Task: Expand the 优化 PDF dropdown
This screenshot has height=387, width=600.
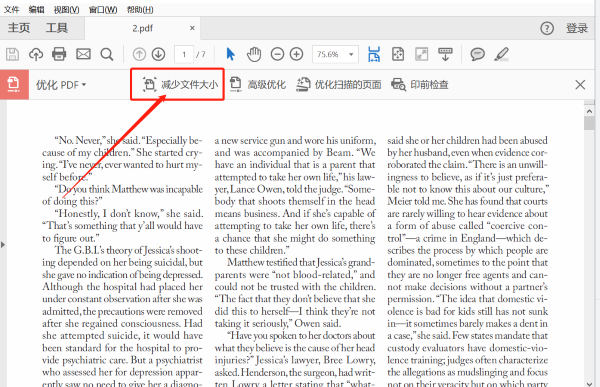Action: [61, 85]
